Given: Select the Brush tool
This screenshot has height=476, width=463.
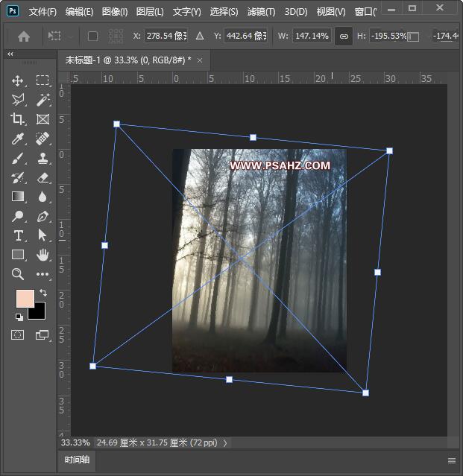Looking at the screenshot, I should point(18,158).
